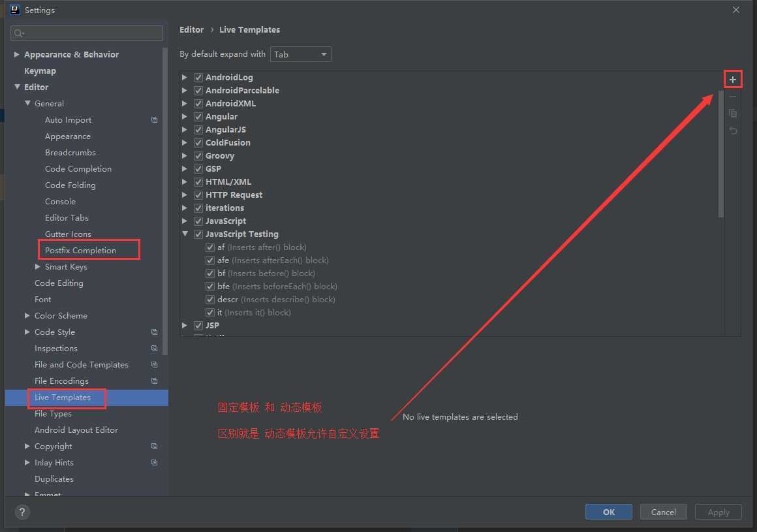Click the help question mark icon

22,512
